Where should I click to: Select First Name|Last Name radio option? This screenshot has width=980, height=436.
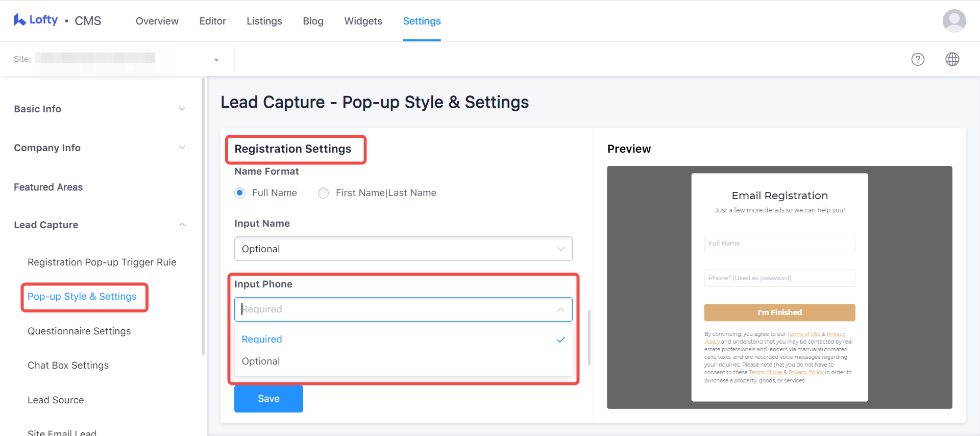[323, 193]
